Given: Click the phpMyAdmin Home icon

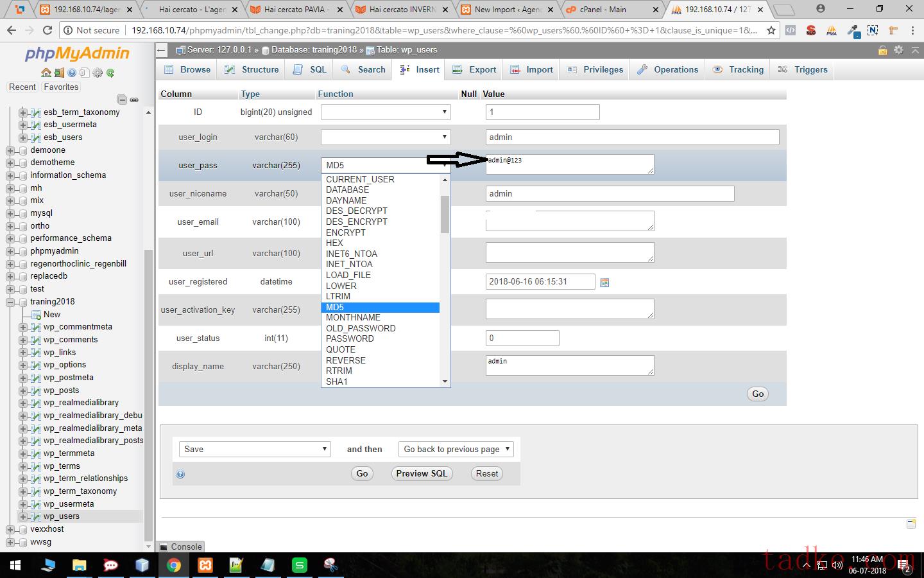Looking at the screenshot, I should pyautogui.click(x=46, y=73).
